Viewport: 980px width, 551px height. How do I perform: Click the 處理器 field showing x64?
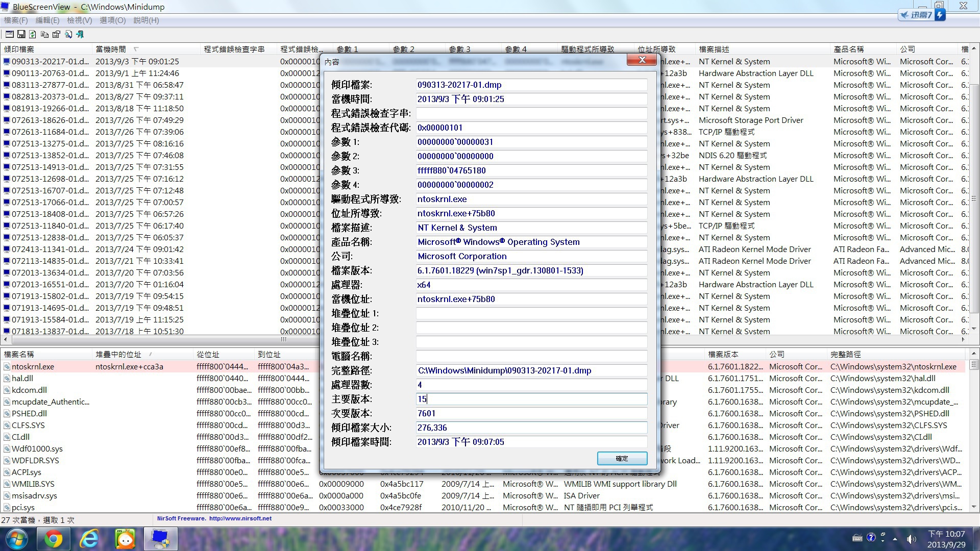[x=531, y=285]
